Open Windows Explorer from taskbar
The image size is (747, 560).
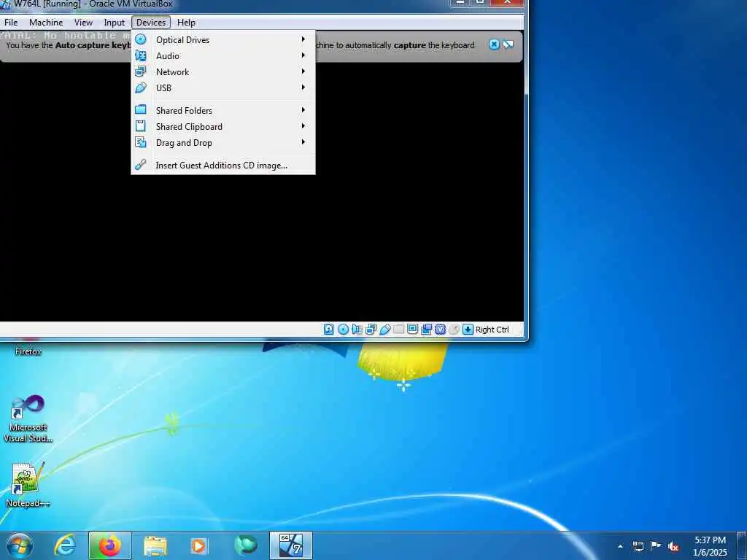click(155, 545)
